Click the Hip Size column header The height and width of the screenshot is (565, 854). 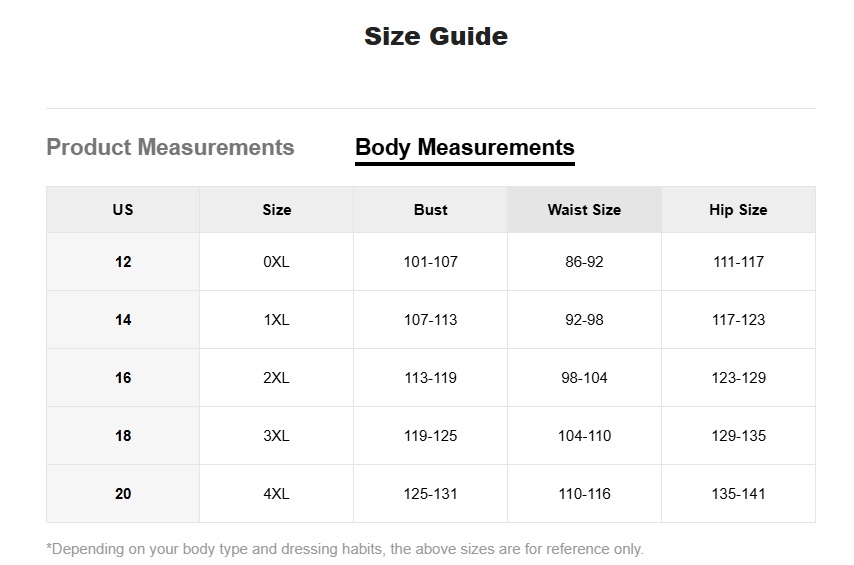click(738, 210)
